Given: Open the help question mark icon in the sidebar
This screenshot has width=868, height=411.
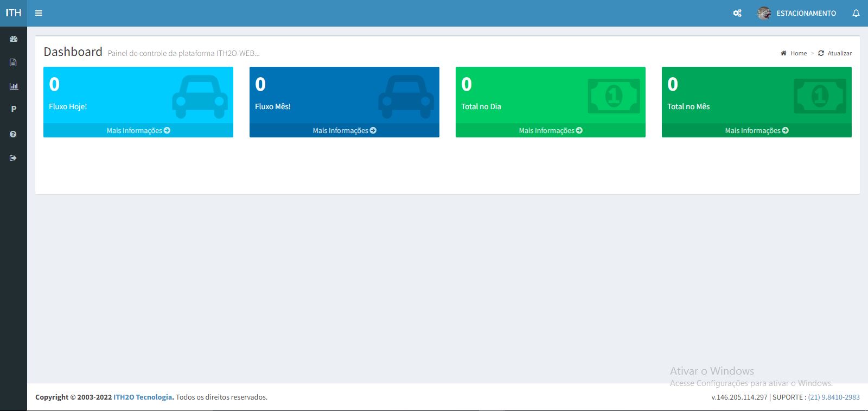Looking at the screenshot, I should [x=14, y=134].
